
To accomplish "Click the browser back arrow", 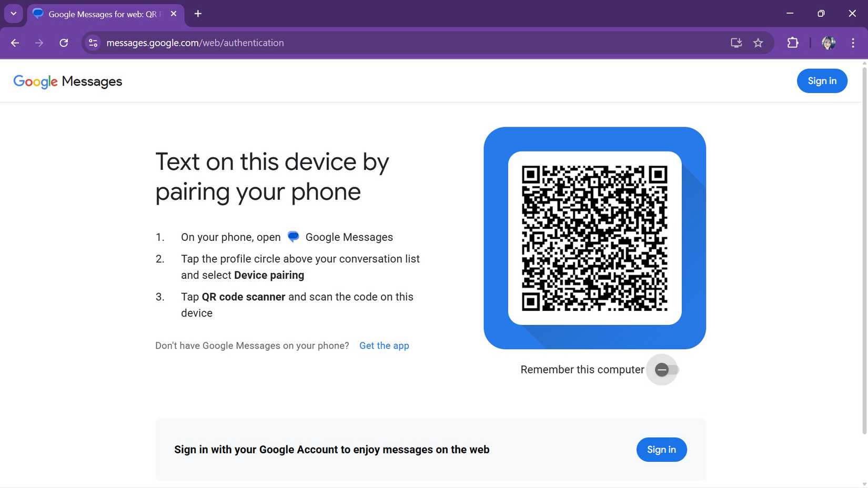I will (15, 43).
